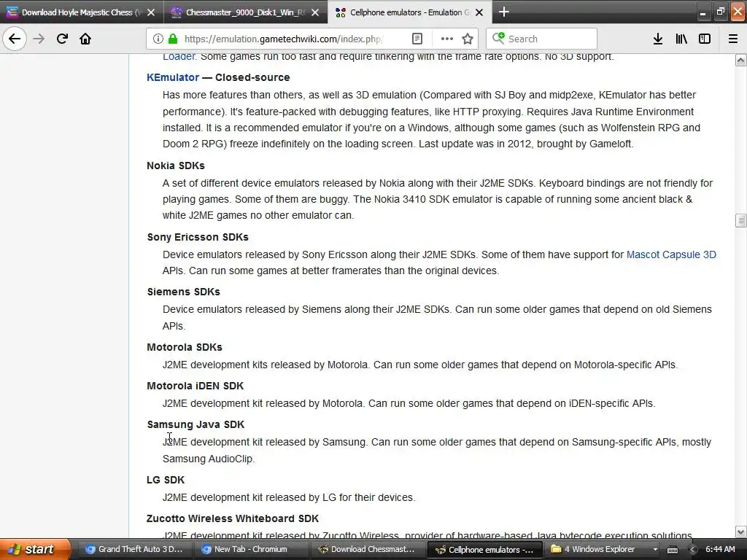Click the 6:44 AM clock
The height and width of the screenshot is (560, 747).
pyautogui.click(x=720, y=549)
